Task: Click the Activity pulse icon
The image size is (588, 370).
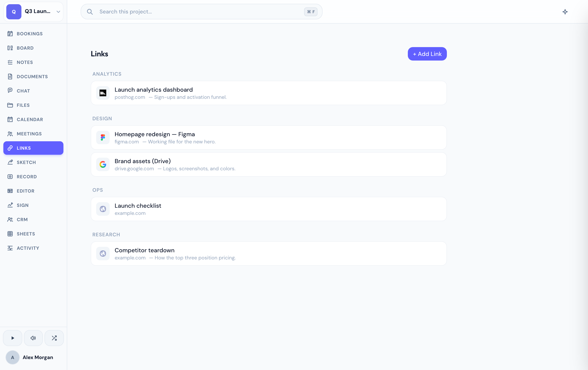Action: point(10,248)
